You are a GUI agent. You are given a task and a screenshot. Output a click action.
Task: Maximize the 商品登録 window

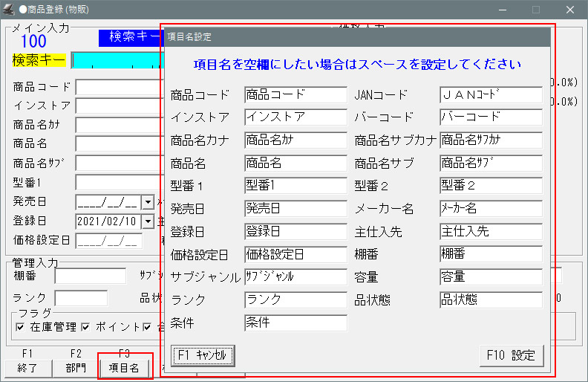[x=535, y=10]
